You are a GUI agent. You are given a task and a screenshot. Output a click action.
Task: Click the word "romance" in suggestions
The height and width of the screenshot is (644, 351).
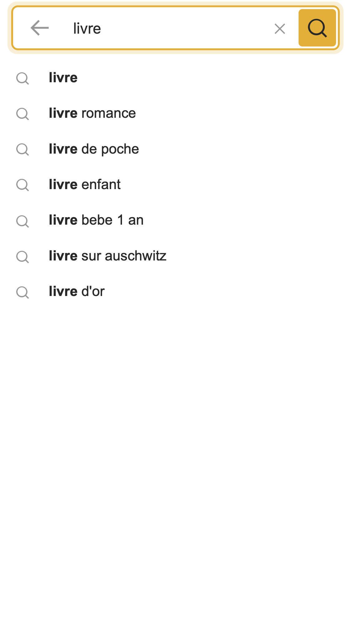(109, 113)
